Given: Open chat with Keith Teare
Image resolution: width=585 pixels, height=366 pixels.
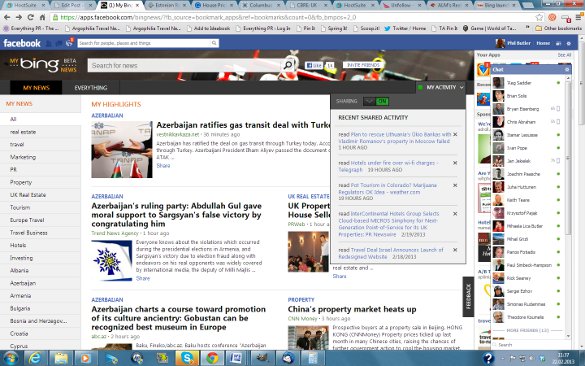Looking at the screenshot, I should point(527,200).
